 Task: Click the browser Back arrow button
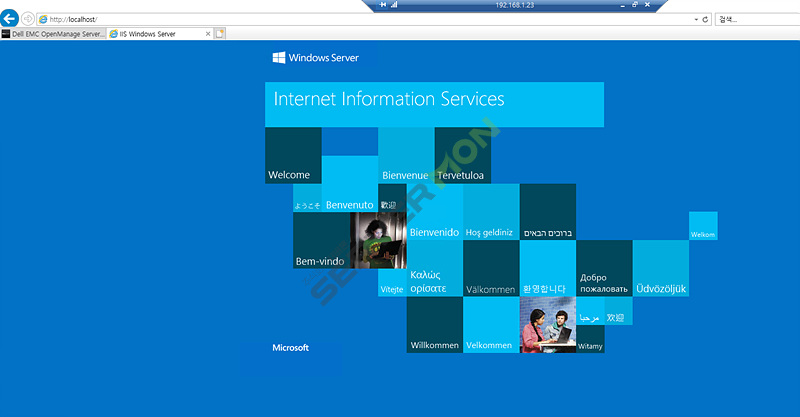(x=9, y=19)
